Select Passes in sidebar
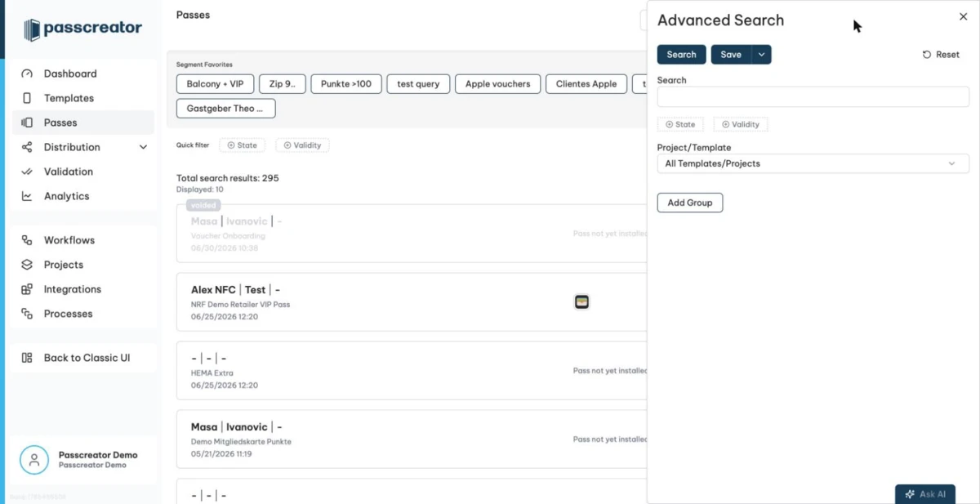Viewport: 980px width, 504px height. tap(60, 123)
